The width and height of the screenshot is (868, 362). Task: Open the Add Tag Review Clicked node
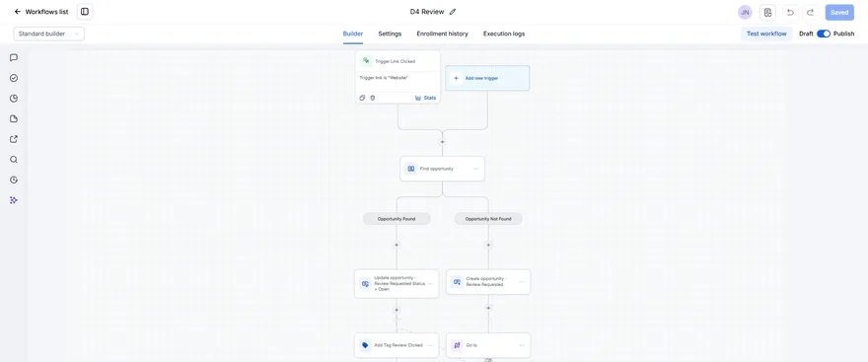click(397, 345)
